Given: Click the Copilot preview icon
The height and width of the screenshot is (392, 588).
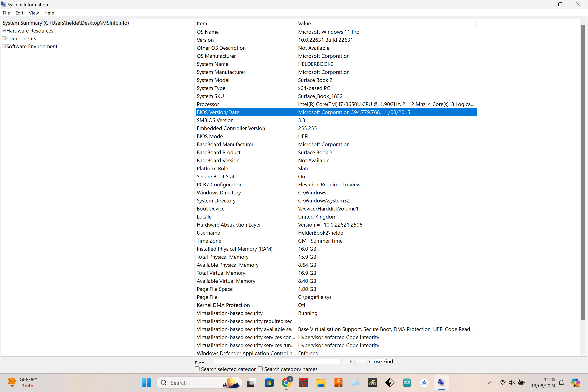Looking at the screenshot, I should pyautogui.click(x=575, y=383).
